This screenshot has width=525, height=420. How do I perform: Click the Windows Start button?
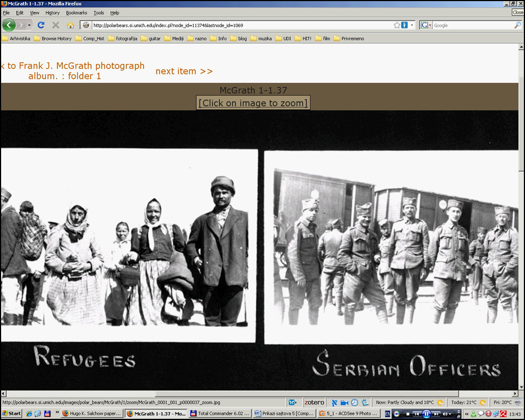pyautogui.click(x=11, y=413)
